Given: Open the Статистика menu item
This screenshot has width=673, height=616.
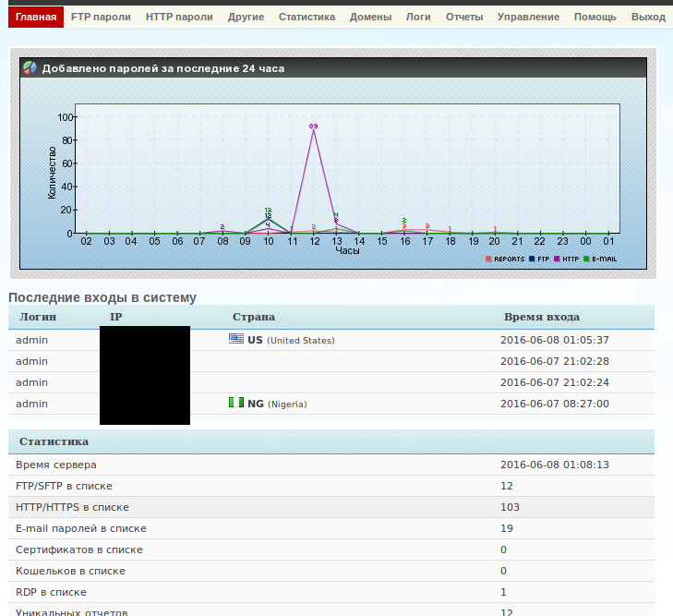Looking at the screenshot, I should [x=306, y=18].
